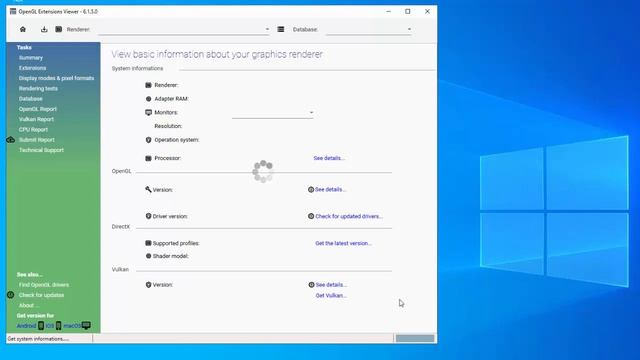The width and height of the screenshot is (640, 360).
Task: Click the 'Adapter RAM:' label
Action: (x=171, y=99)
